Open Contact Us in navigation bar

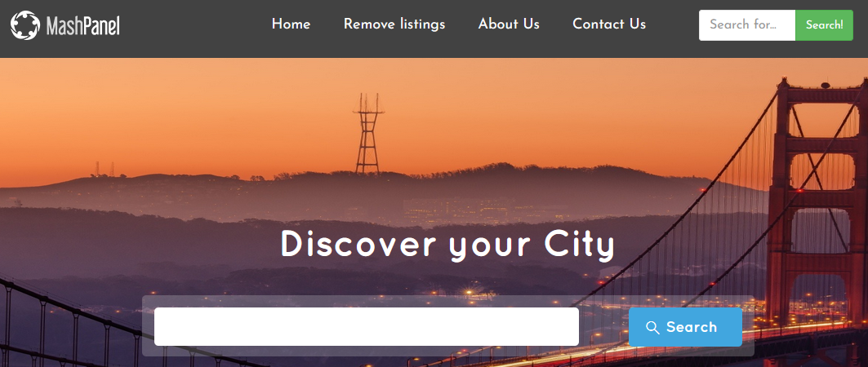pos(609,24)
